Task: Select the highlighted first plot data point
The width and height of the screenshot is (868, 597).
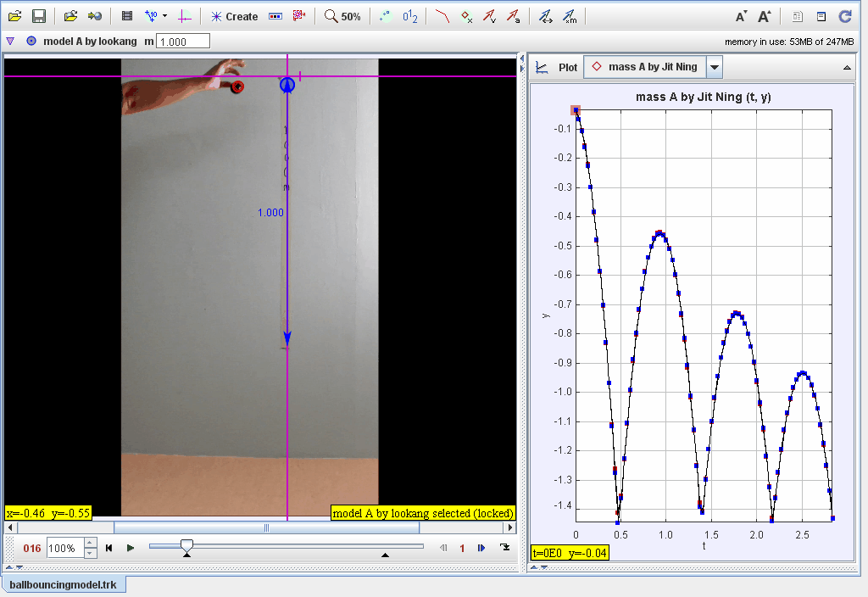Action: [x=576, y=111]
